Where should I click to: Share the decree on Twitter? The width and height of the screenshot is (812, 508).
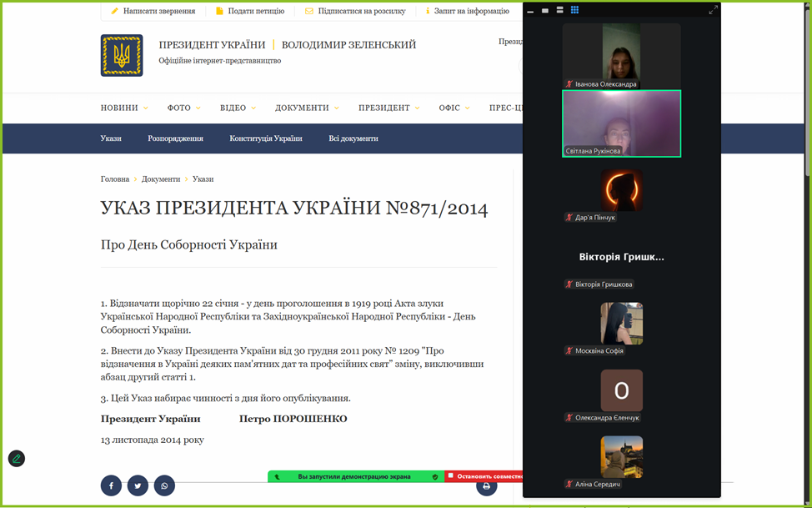[x=138, y=485]
